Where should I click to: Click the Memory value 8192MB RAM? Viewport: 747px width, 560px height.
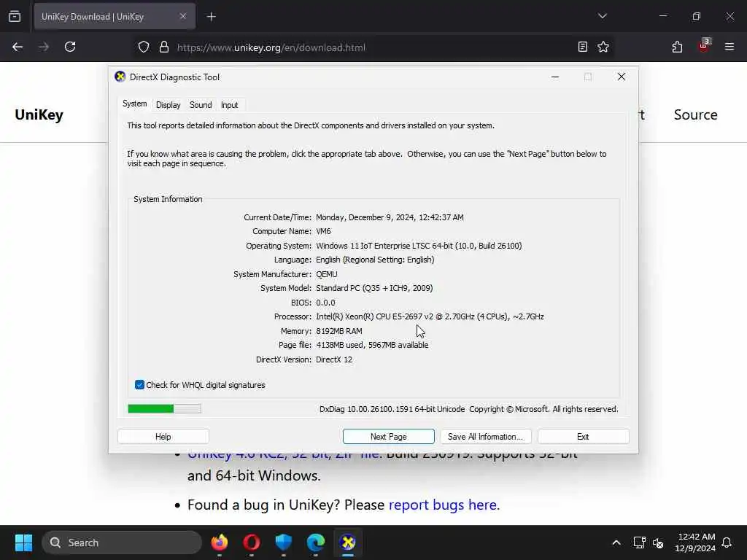tap(339, 331)
